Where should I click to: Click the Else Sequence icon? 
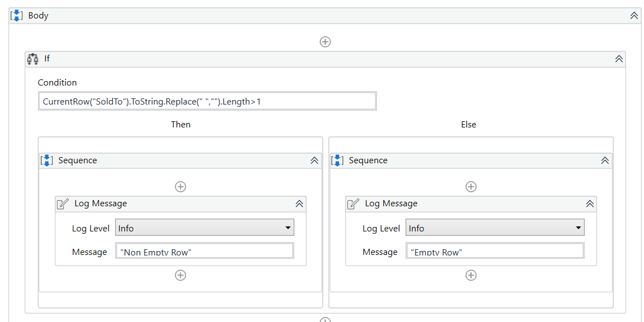(x=337, y=160)
